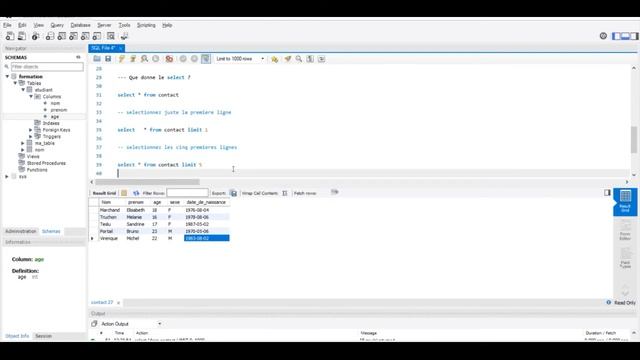
Task: Click the create new view icon
Action: (x=73, y=36)
